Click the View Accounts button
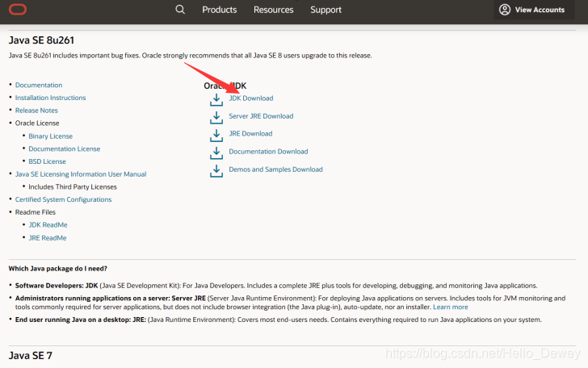This screenshot has width=588, height=368. [534, 10]
